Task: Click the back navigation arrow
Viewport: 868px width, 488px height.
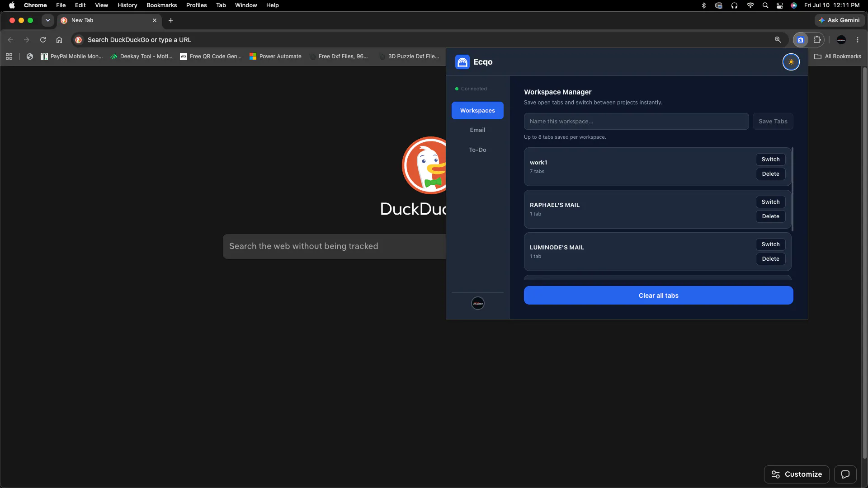Action: click(10, 40)
